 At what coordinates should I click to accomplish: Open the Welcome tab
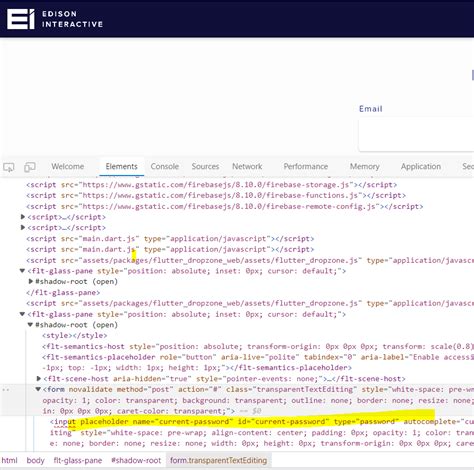coord(68,166)
